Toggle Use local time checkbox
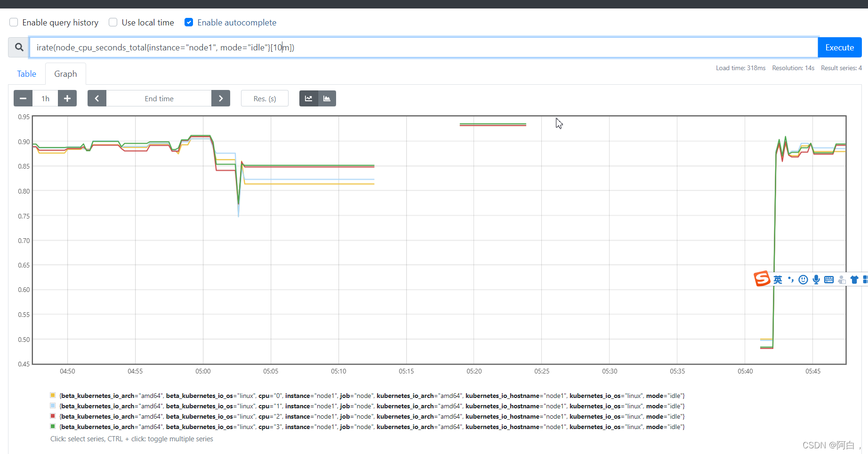 click(x=113, y=22)
